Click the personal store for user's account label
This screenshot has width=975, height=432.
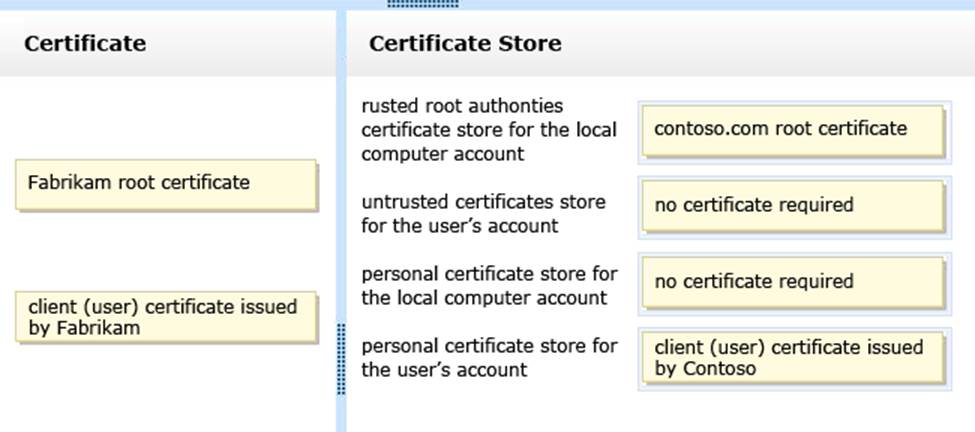489,358
